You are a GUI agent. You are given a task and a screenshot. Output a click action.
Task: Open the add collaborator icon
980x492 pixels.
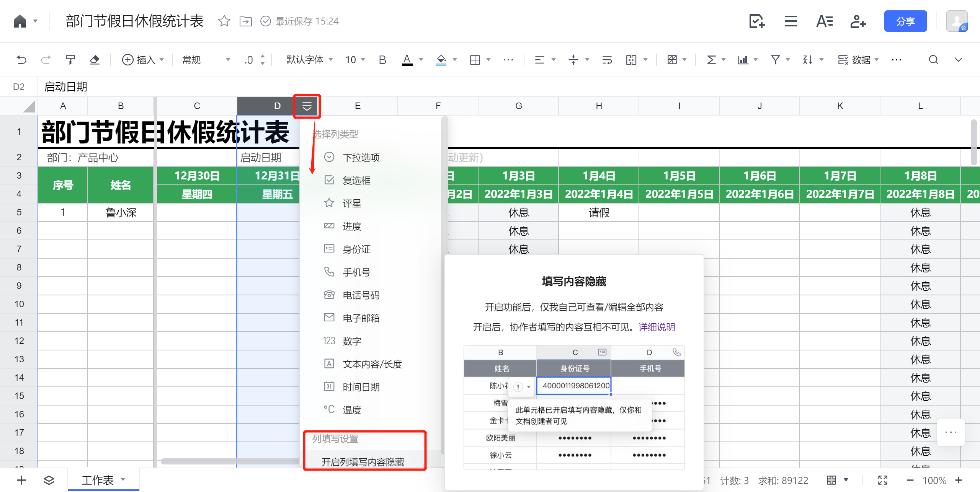click(x=857, y=21)
